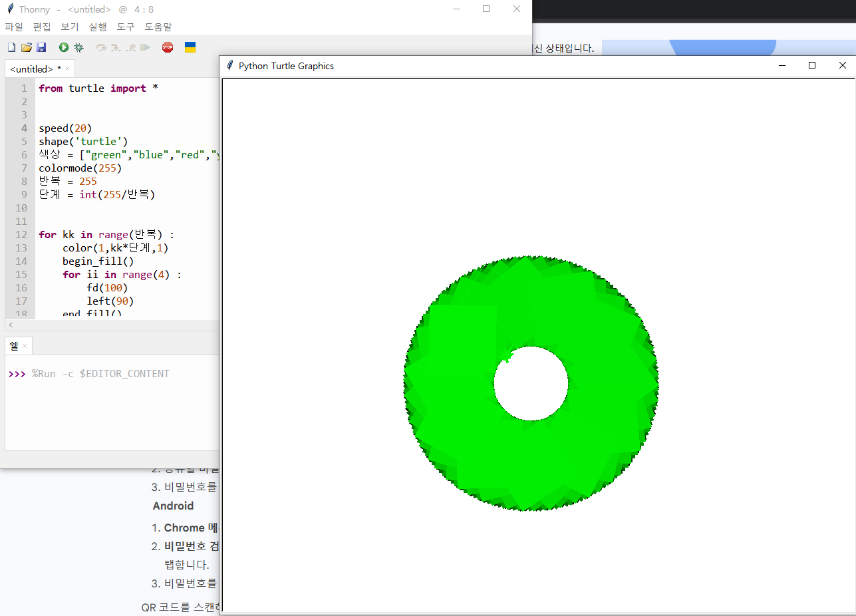Viewport: 856px width, 616px height.
Task: Start debugging with the bug icon
Action: point(78,47)
